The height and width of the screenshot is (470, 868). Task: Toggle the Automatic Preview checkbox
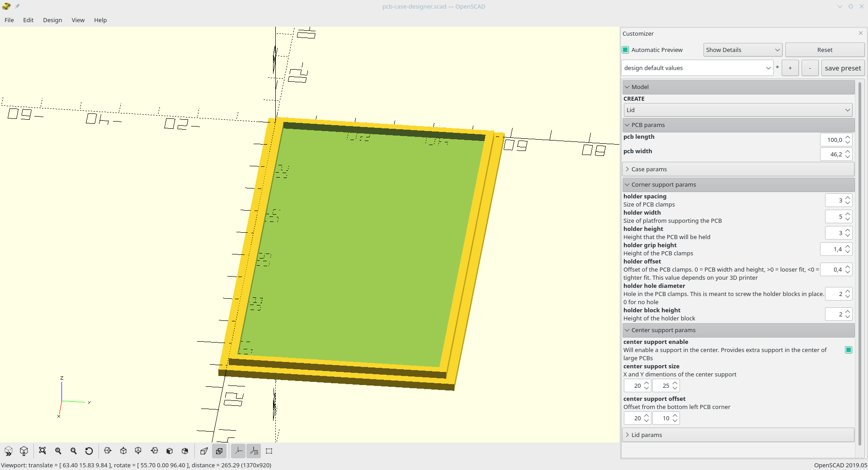(626, 50)
